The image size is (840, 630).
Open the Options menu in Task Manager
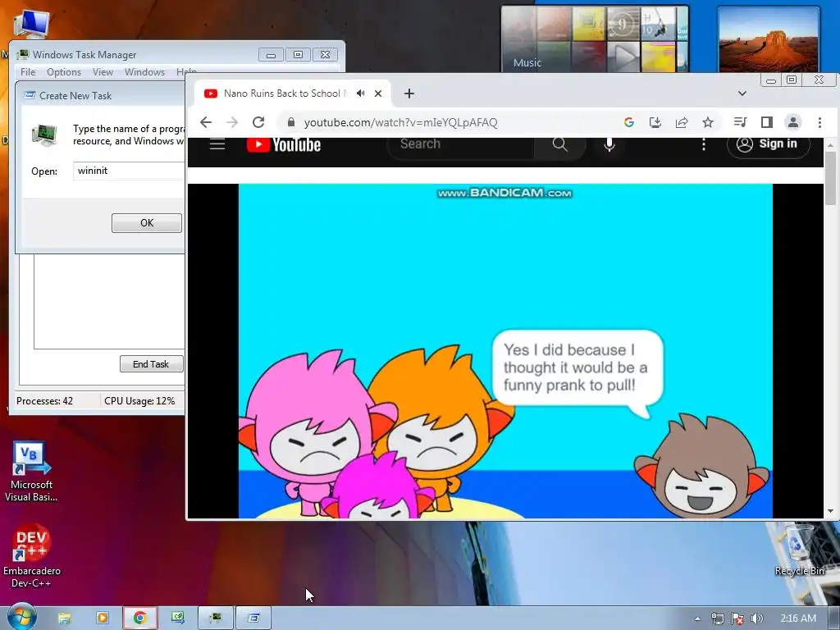pyautogui.click(x=64, y=72)
